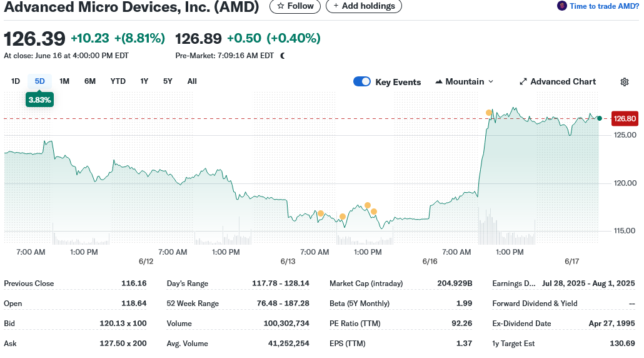Select the 1Y range tab
This screenshot has width=644, height=358.
(144, 81)
